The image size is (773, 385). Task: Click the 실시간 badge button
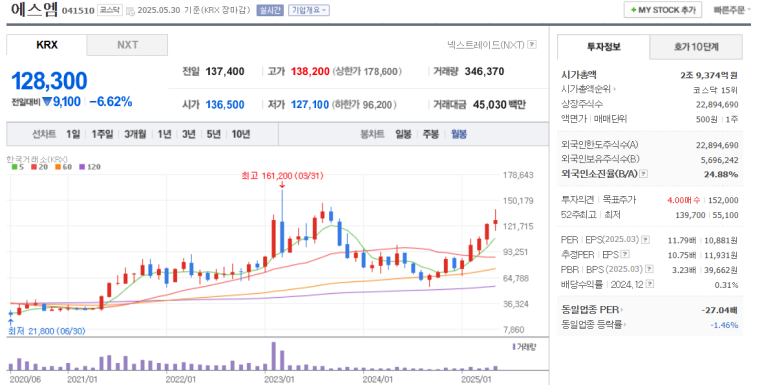click(270, 10)
